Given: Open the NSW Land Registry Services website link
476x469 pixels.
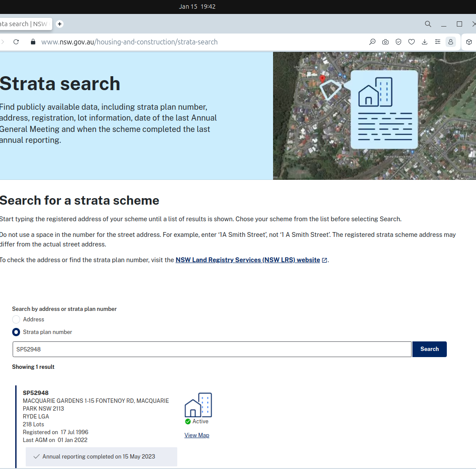Looking at the screenshot, I should tap(248, 260).
